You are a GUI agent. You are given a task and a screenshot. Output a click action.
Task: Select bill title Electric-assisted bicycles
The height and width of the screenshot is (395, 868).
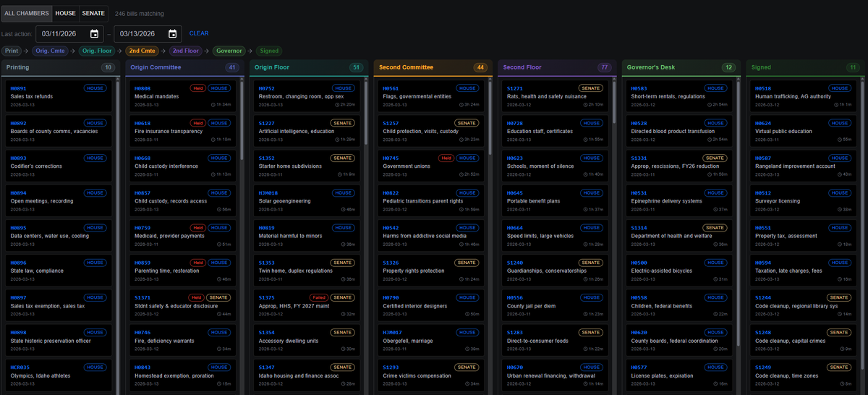coord(663,271)
